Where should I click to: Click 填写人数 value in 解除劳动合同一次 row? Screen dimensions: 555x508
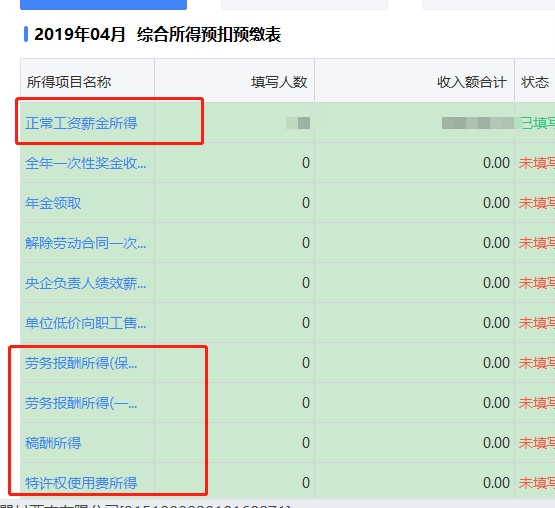(x=306, y=243)
